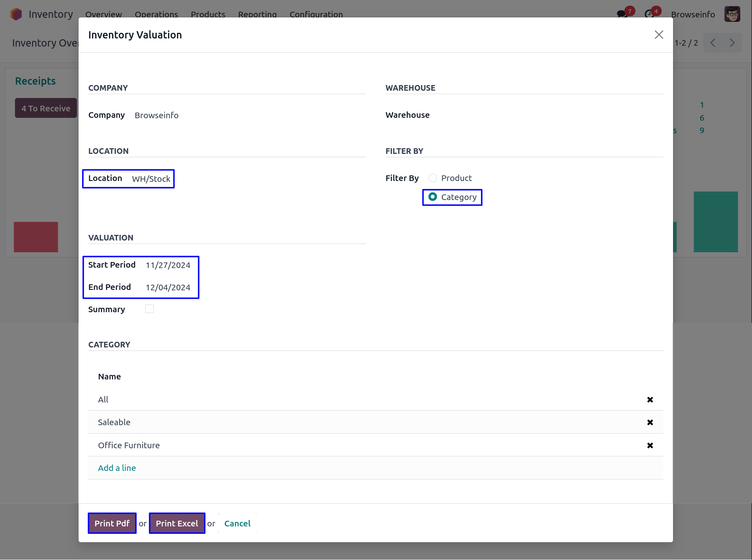This screenshot has width=752, height=560.
Task: Remove the Office Furniture category row
Action: 650,445
